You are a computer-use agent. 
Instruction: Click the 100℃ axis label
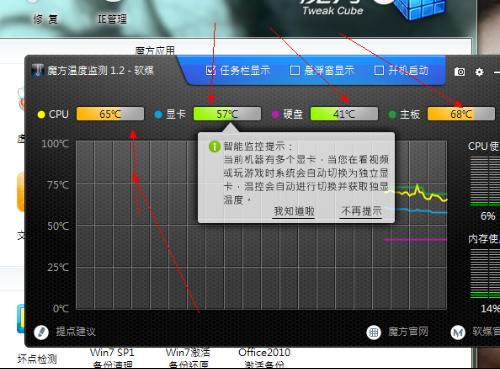(55, 144)
